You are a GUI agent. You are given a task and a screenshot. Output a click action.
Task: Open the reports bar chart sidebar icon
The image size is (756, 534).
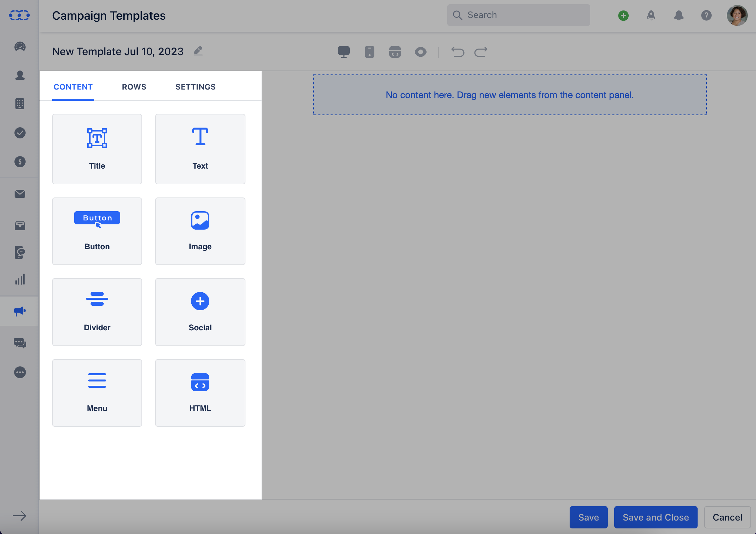[x=20, y=279]
